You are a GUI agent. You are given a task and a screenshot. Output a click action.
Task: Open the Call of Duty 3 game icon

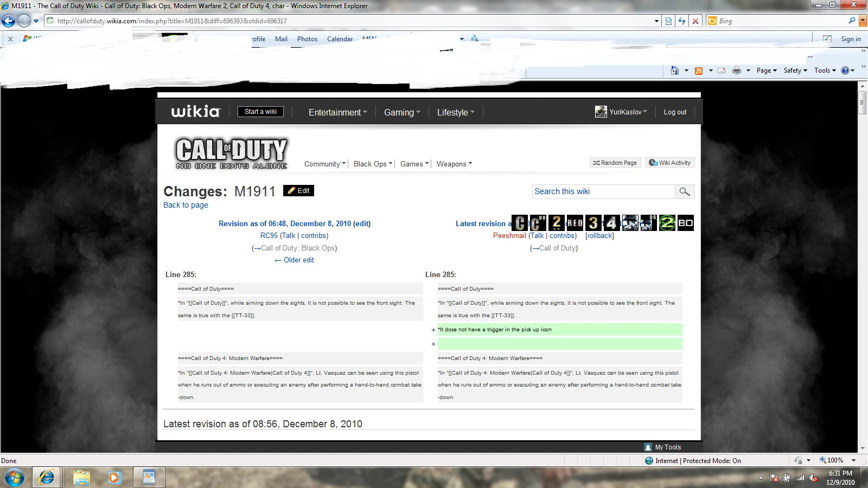[x=593, y=223]
